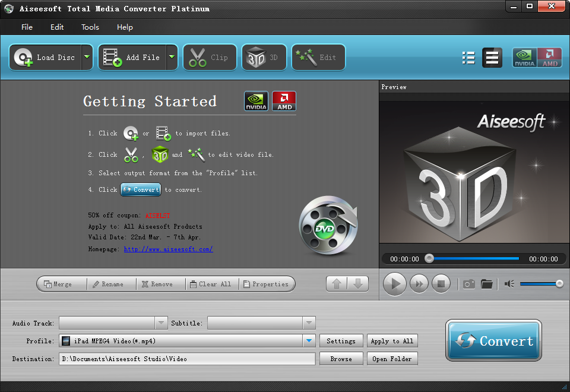Open the snapshot folder icon
Viewport: 570px width, 392px height.
tap(486, 284)
